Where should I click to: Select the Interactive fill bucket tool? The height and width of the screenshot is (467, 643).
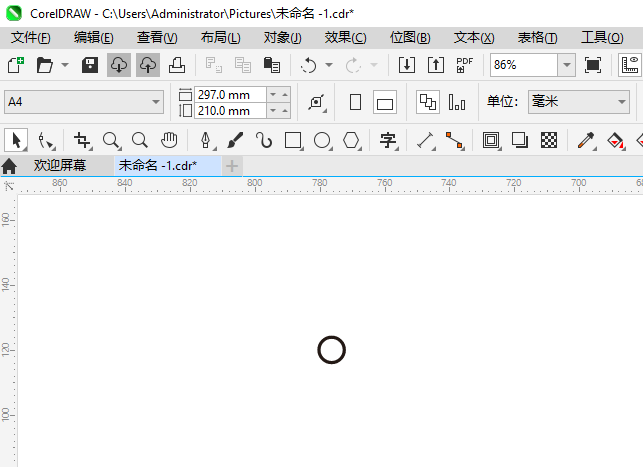coord(615,140)
